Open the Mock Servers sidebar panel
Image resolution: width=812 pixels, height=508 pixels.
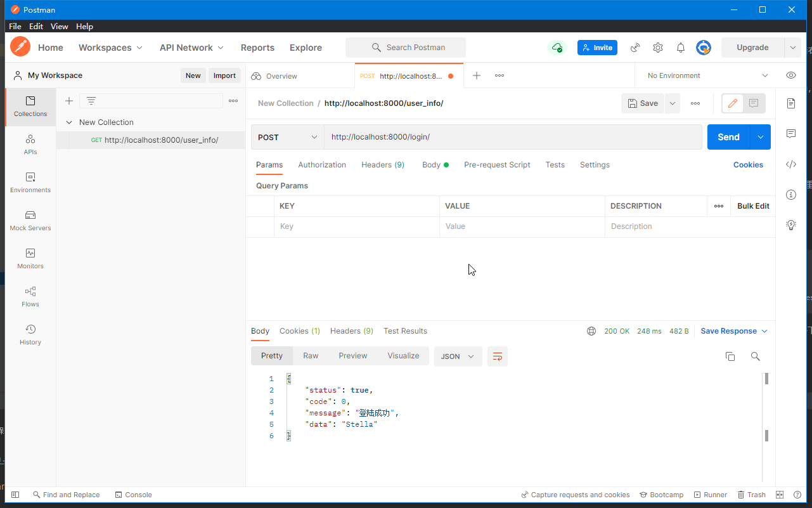pos(30,221)
